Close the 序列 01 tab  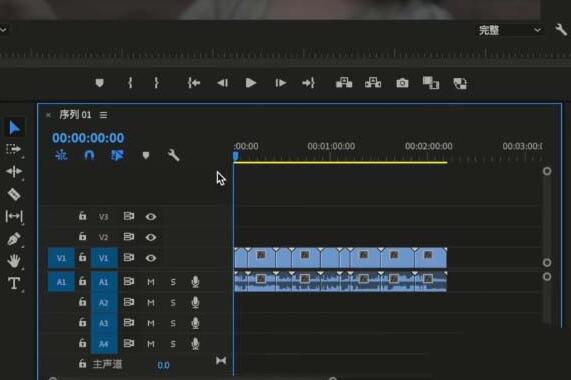[48, 115]
